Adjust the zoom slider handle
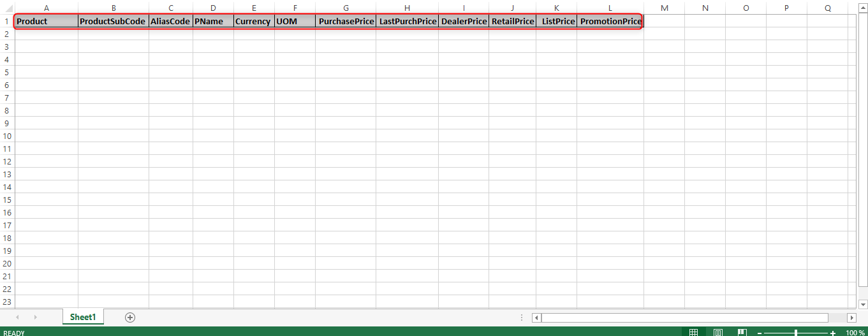The image size is (868, 336). click(x=796, y=333)
